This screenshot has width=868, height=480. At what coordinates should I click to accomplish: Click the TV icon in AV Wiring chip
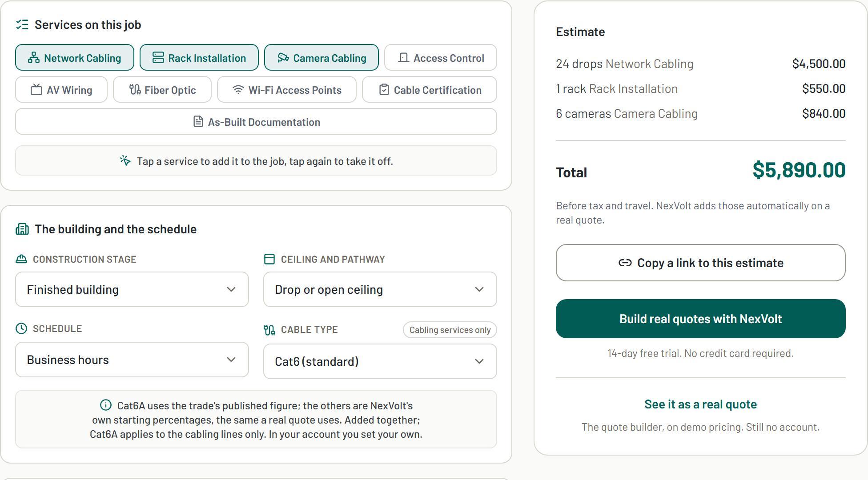pos(36,90)
